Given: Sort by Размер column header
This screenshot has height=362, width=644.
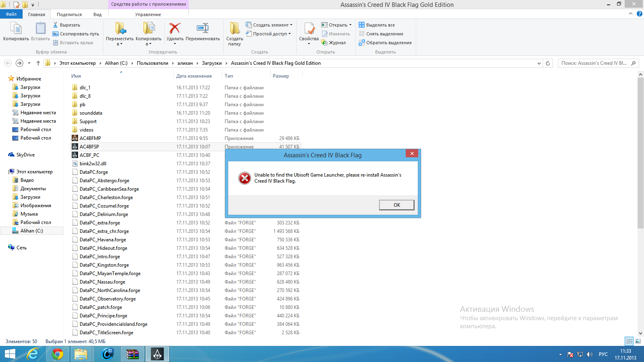Looking at the screenshot, I should point(281,76).
